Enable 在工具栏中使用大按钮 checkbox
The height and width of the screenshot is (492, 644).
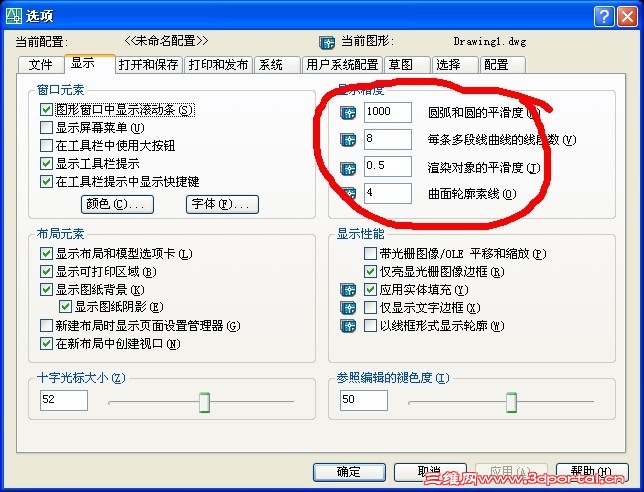click(46, 145)
